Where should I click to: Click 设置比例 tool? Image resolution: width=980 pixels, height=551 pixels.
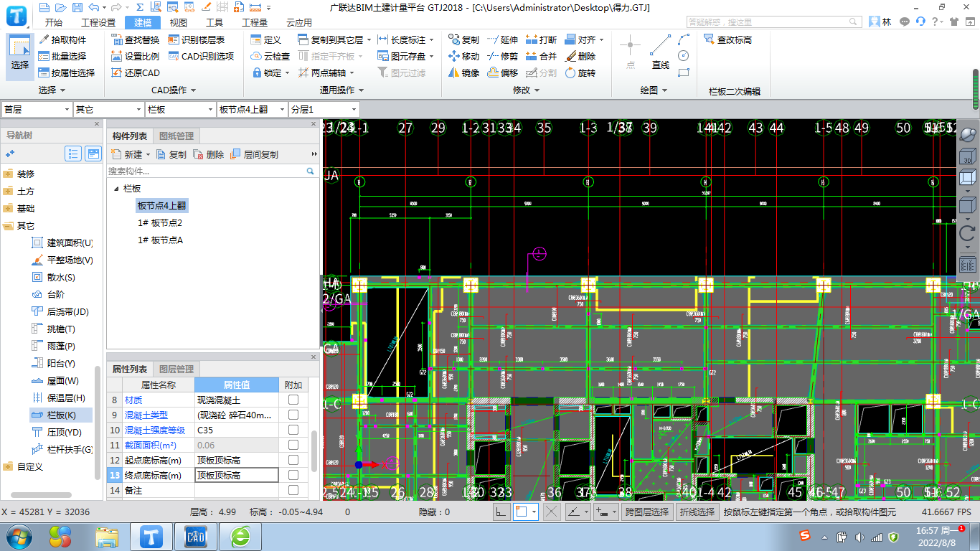coord(136,56)
